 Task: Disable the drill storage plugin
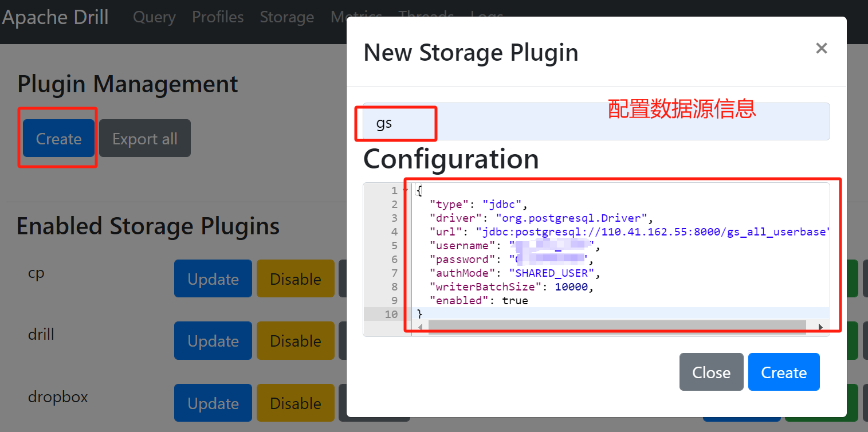pyautogui.click(x=295, y=340)
